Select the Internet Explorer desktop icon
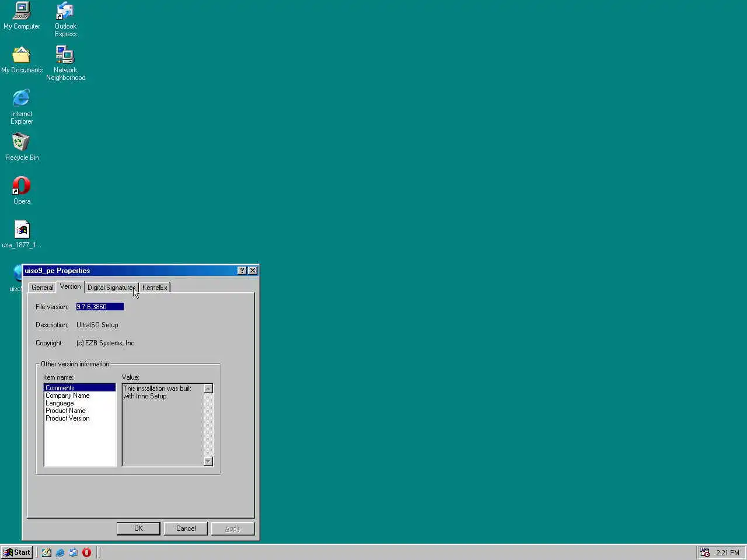Screen dimensions: 747x560 [x=22, y=107]
